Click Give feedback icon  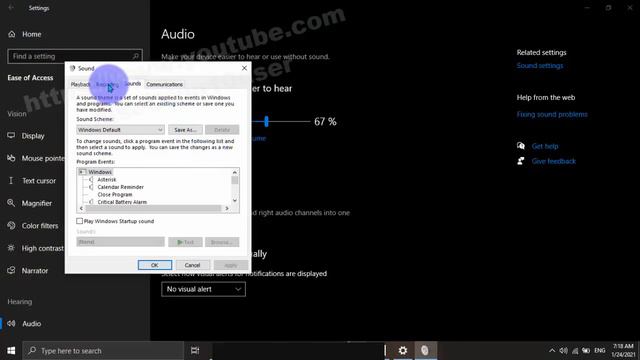(521, 161)
